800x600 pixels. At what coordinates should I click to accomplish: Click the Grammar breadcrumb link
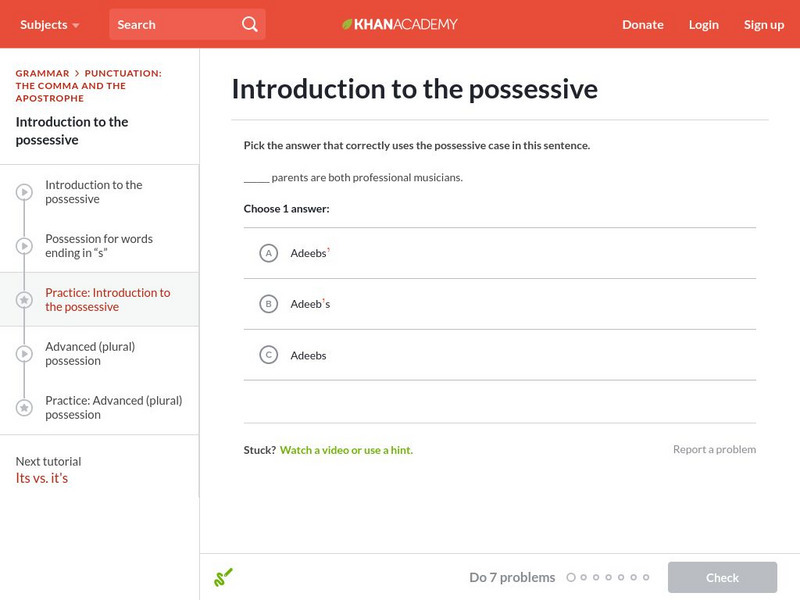click(x=42, y=73)
